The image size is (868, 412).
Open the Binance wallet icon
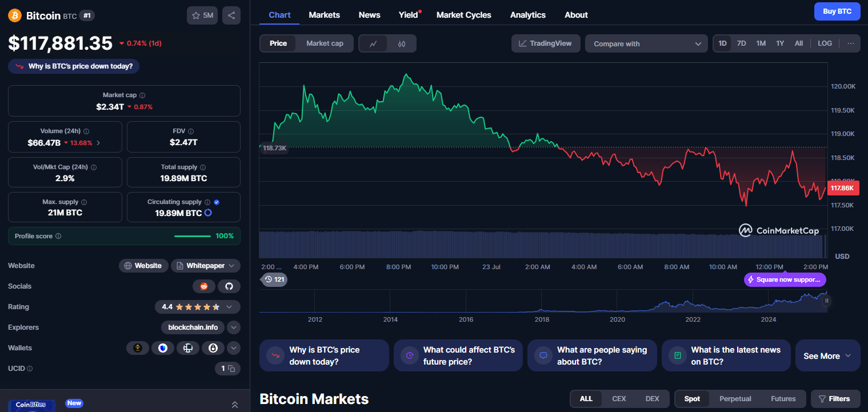(138, 348)
